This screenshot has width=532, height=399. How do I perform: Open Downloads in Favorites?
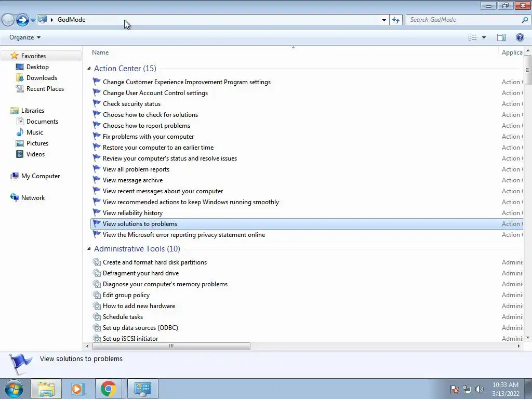[x=42, y=78]
